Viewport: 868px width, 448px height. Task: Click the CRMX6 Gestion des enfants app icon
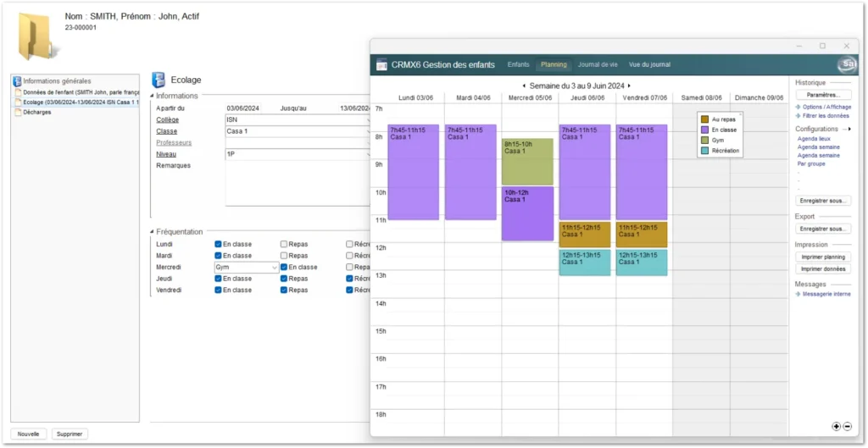[382, 64]
